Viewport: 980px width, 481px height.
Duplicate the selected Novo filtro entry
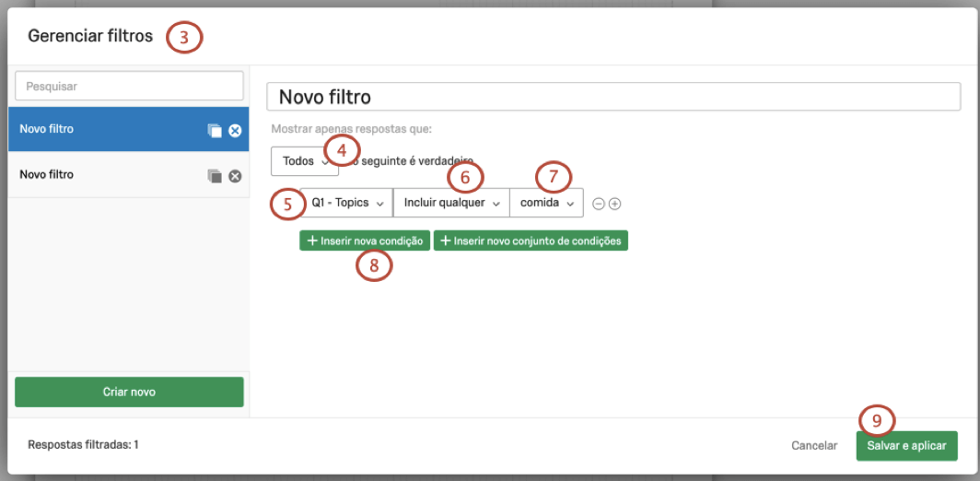[x=215, y=131]
